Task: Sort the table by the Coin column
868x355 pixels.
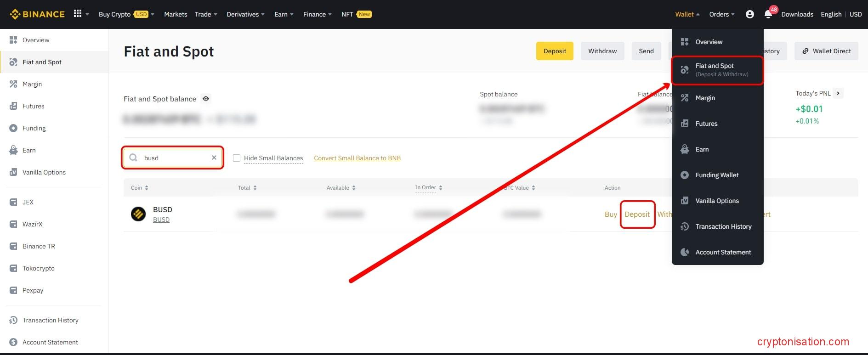Action: click(139, 188)
